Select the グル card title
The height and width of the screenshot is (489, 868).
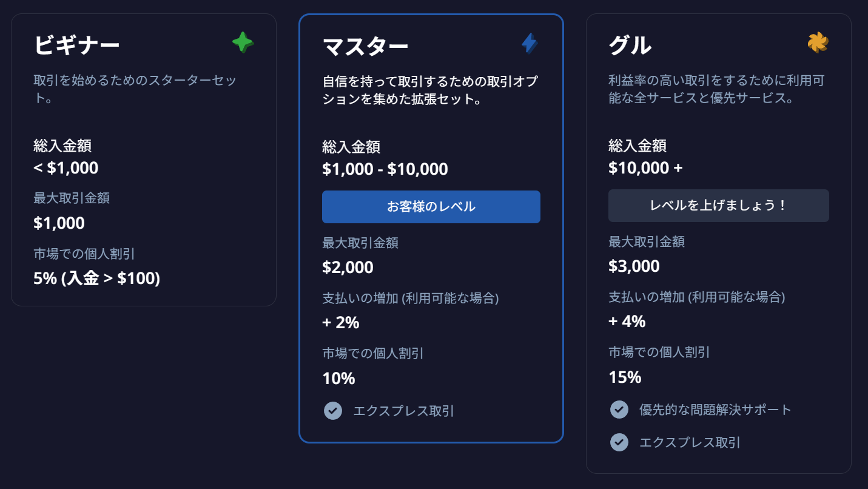tap(630, 45)
